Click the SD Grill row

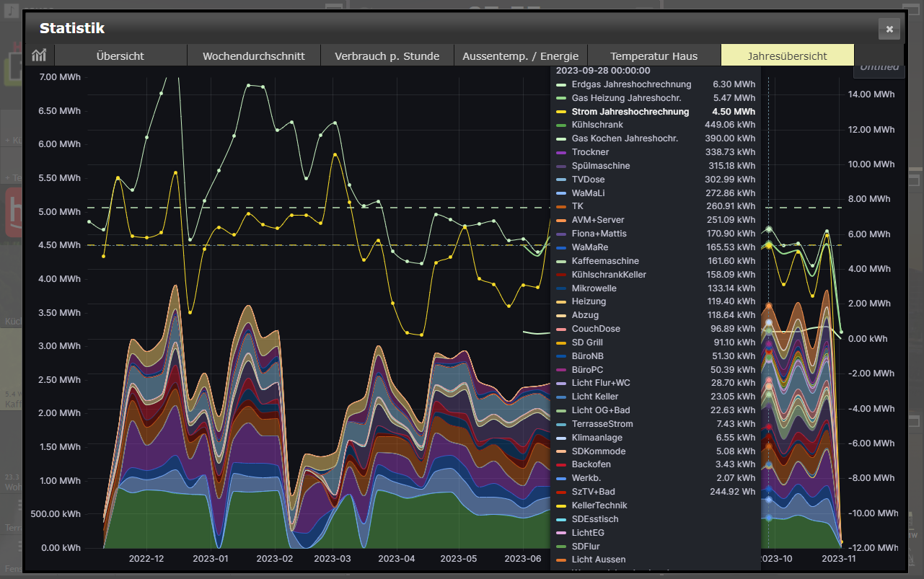tap(656, 342)
